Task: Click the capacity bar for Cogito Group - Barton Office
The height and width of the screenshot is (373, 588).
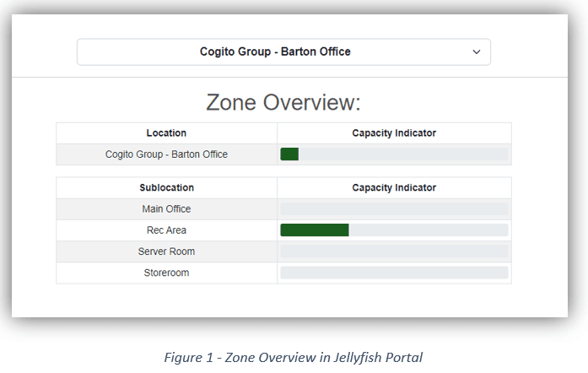Action: click(x=394, y=154)
